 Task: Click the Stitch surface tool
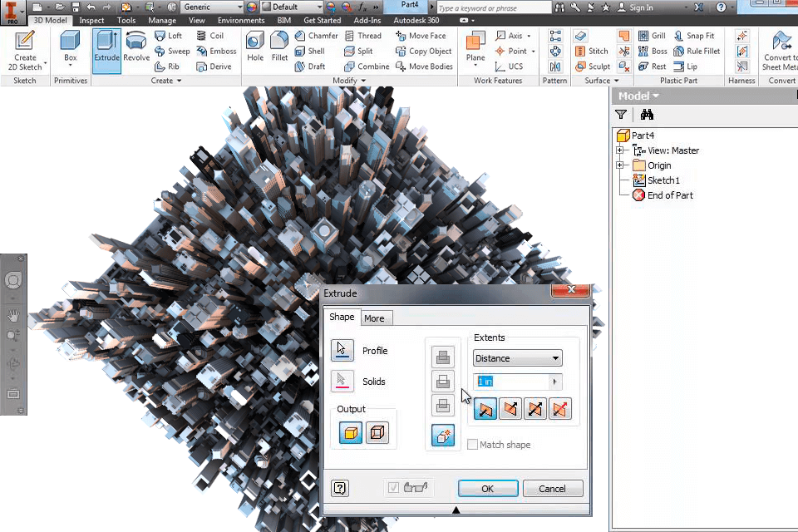[x=591, y=51]
